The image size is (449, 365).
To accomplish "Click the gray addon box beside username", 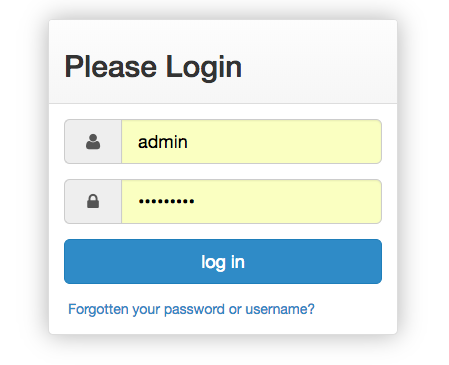I will [93, 142].
